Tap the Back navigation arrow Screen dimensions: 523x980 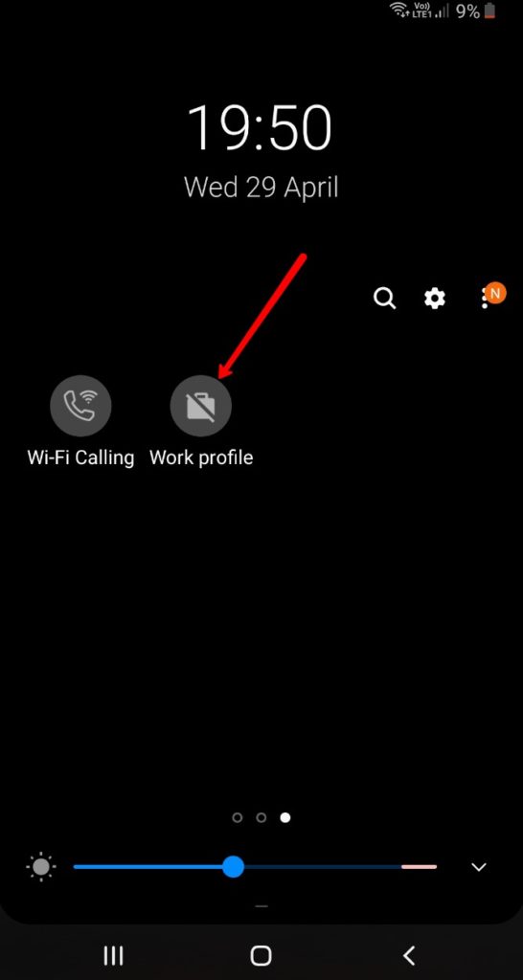409,956
